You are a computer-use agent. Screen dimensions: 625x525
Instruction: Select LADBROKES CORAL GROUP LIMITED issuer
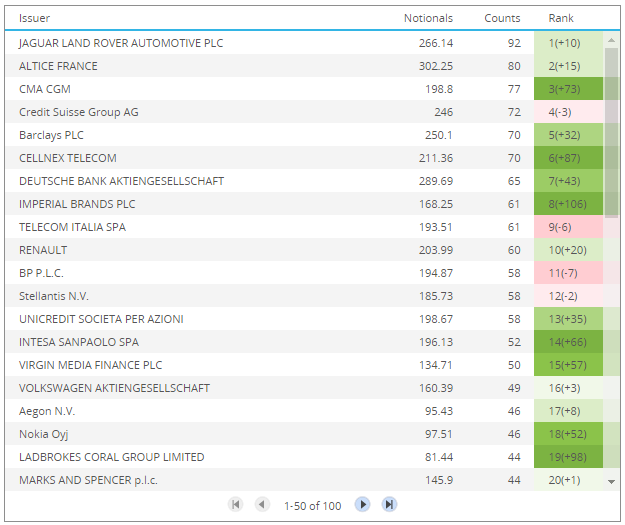(x=112, y=457)
